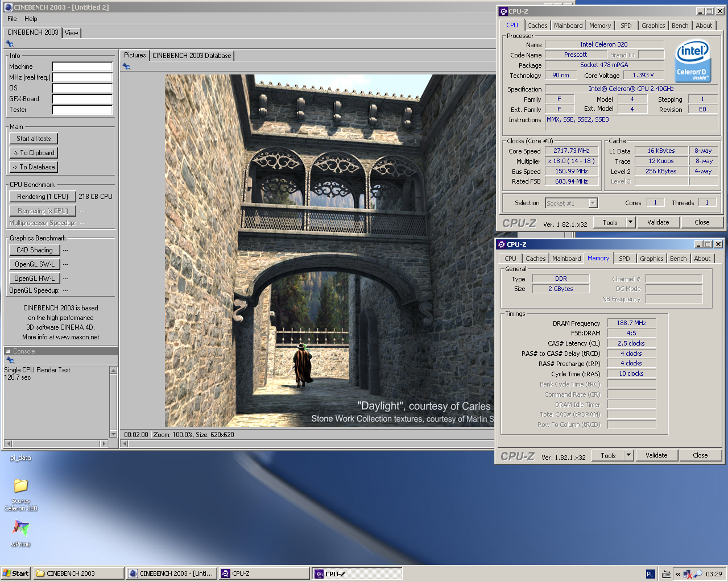Open the Caches tab in the CPU-tab CPU-Z window
This screenshot has height=582, width=728.
coord(537,26)
